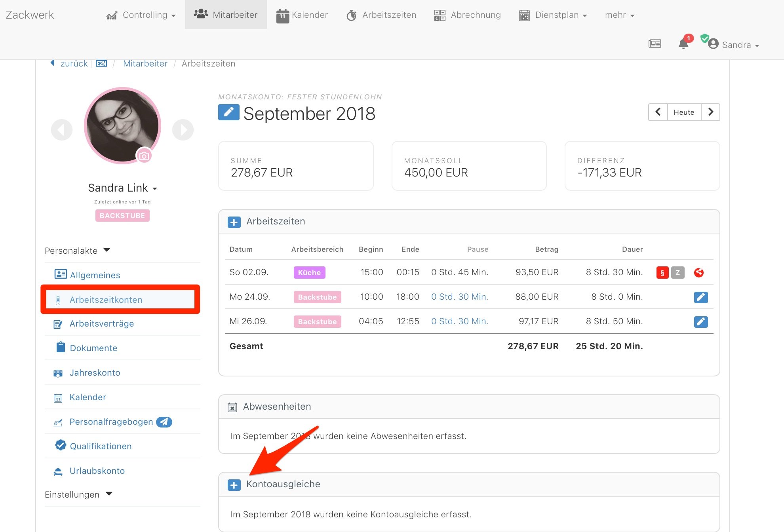Click the gray Z icon in So 02.09. row
The image size is (784, 532).
(x=677, y=272)
